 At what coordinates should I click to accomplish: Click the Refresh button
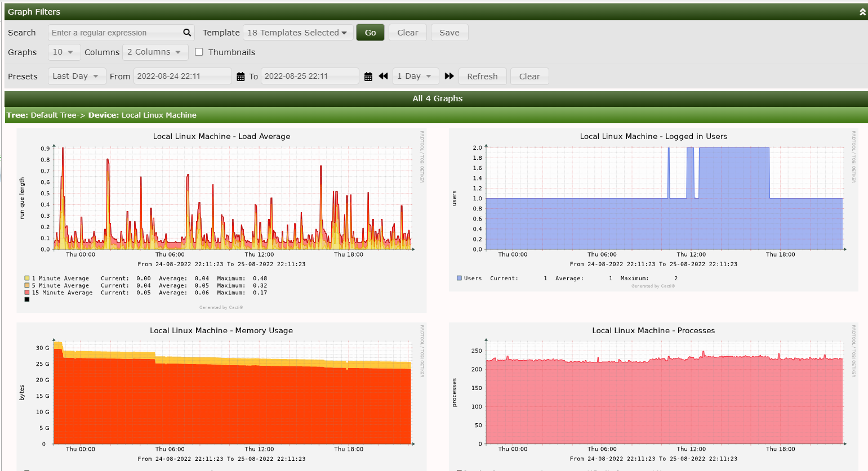click(483, 76)
